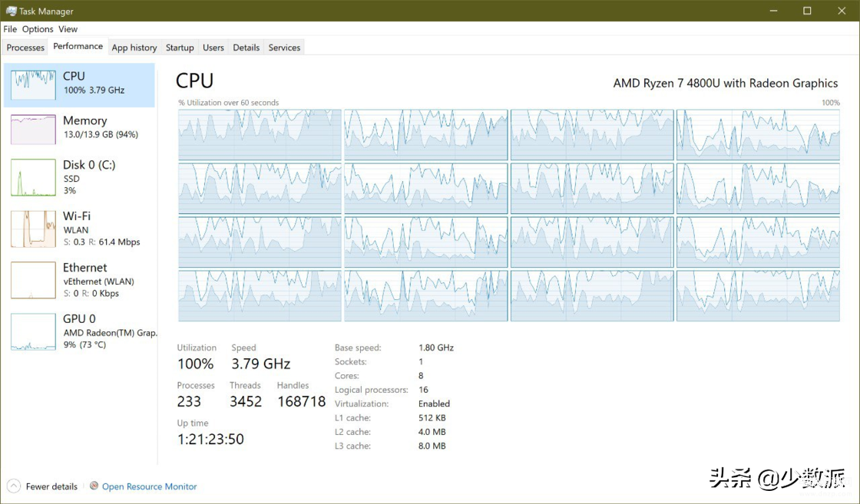This screenshot has height=504, width=860.
Task: Click the Threads count 3452
Action: pos(246,401)
